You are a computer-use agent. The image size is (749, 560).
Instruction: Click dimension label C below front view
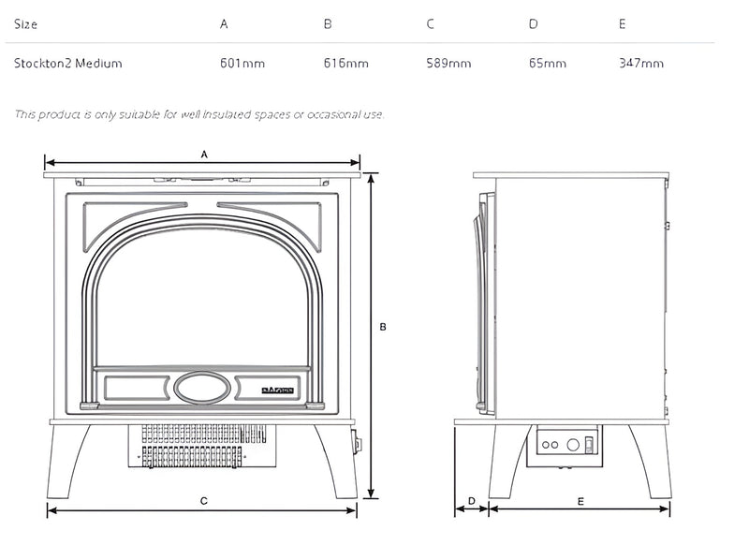(x=203, y=501)
